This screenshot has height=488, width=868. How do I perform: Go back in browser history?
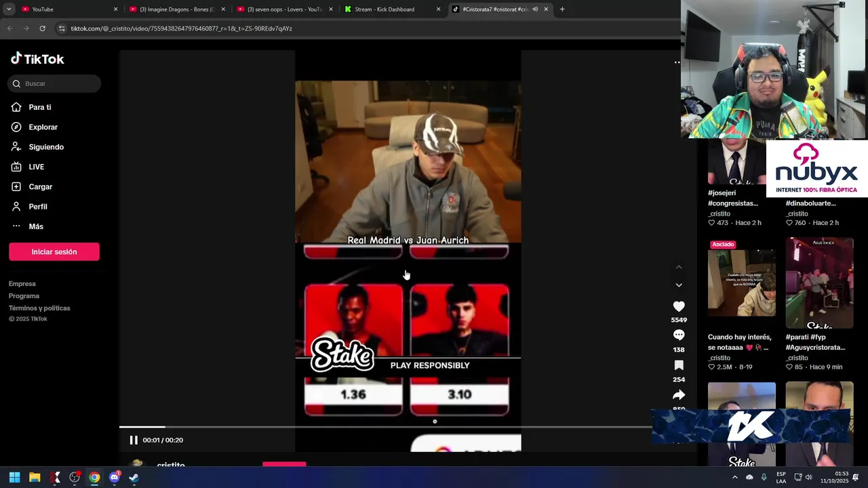point(9,28)
